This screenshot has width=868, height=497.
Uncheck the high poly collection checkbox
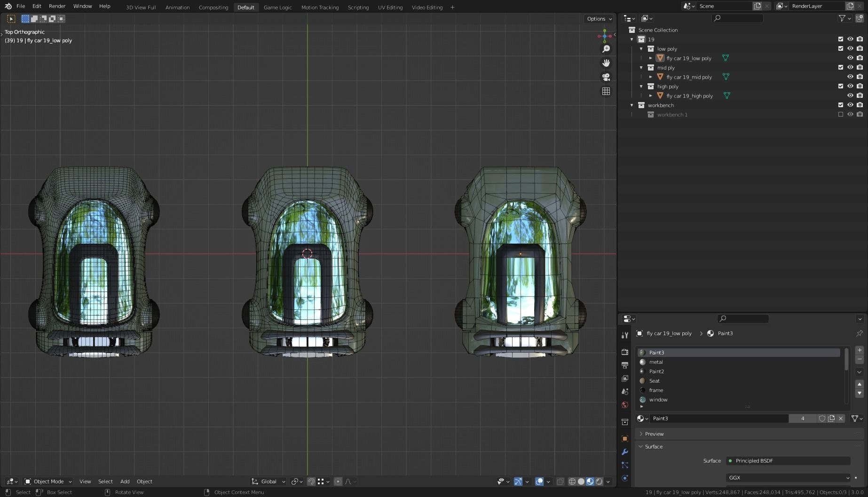pyautogui.click(x=841, y=86)
